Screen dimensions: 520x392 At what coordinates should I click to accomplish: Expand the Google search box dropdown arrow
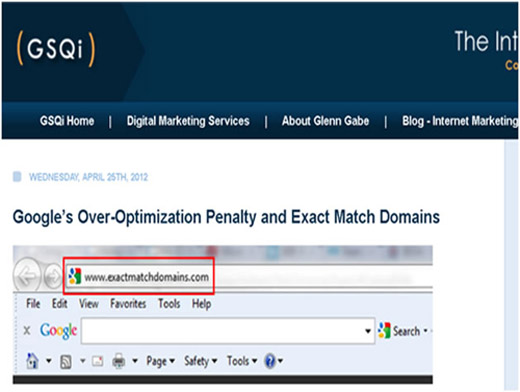coord(368,331)
